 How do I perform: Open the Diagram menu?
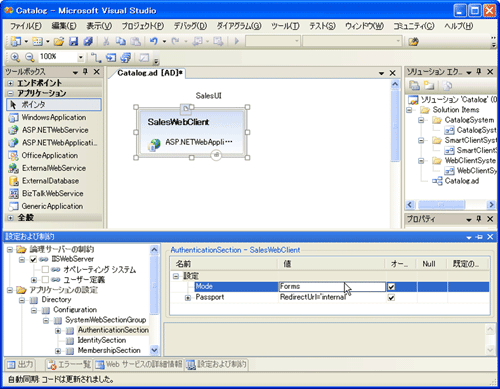pyautogui.click(x=239, y=26)
